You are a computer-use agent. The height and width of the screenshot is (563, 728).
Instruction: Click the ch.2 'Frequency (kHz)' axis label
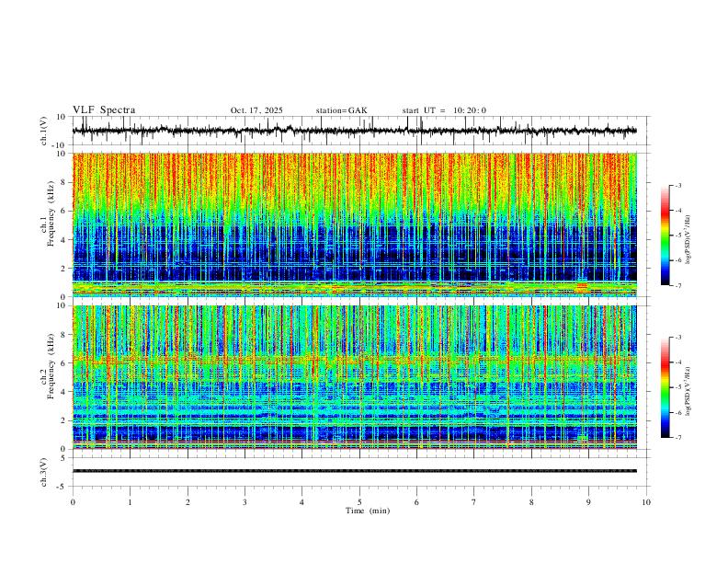51,366
